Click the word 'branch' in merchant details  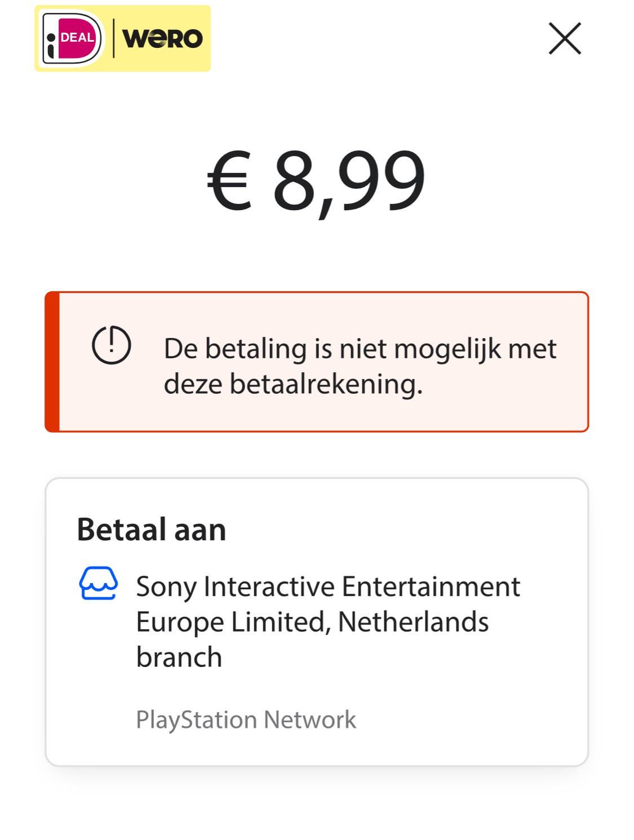pos(179,657)
